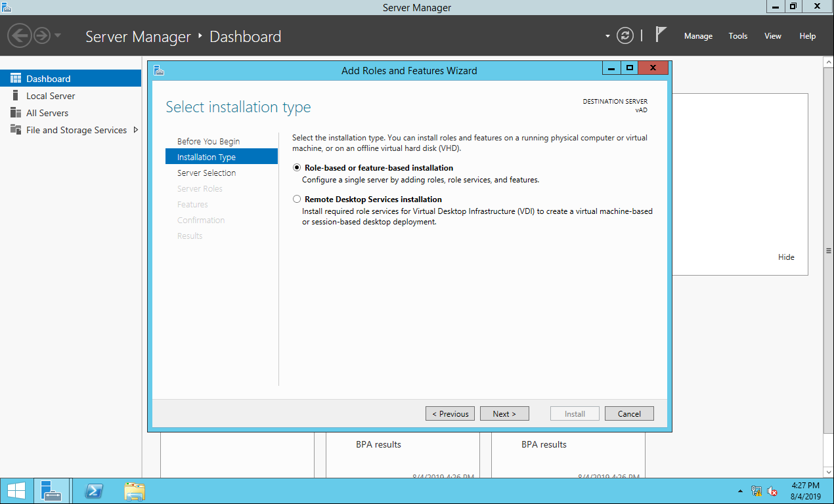This screenshot has height=504, width=834.
Task: Select Remote Desktop Services installation option
Action: click(297, 199)
